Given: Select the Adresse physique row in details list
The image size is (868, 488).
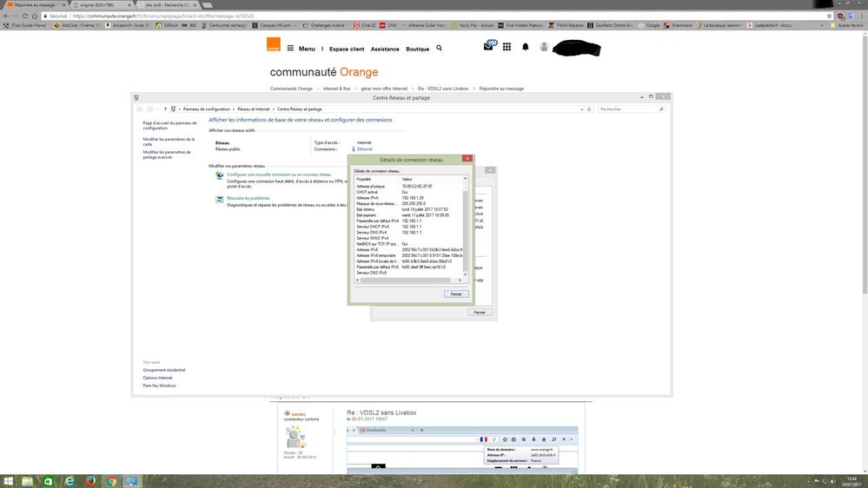Looking at the screenshot, I should pyautogui.click(x=408, y=186).
